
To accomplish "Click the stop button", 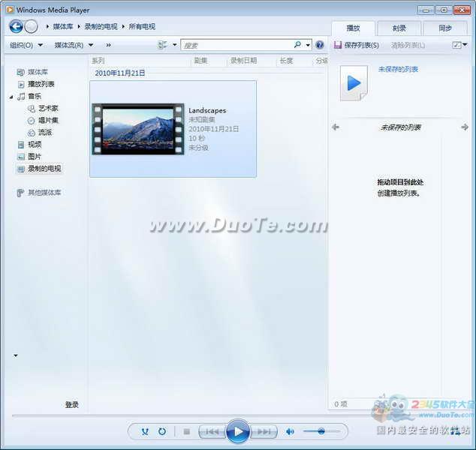I will tap(187, 431).
